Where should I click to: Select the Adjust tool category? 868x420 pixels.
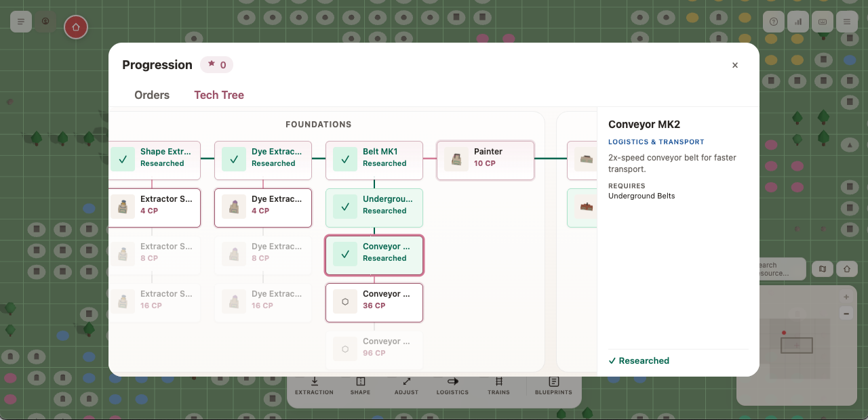[x=407, y=386]
